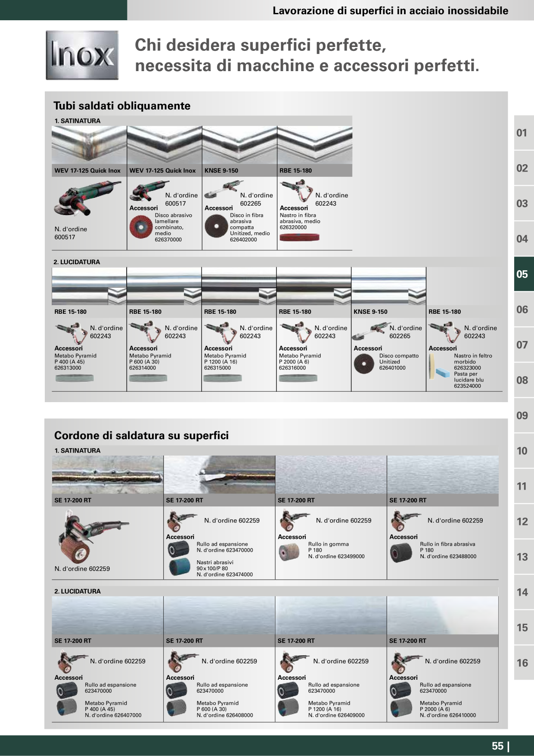
Task: Click the rubber roller P 180 image
Action: (289, 552)
